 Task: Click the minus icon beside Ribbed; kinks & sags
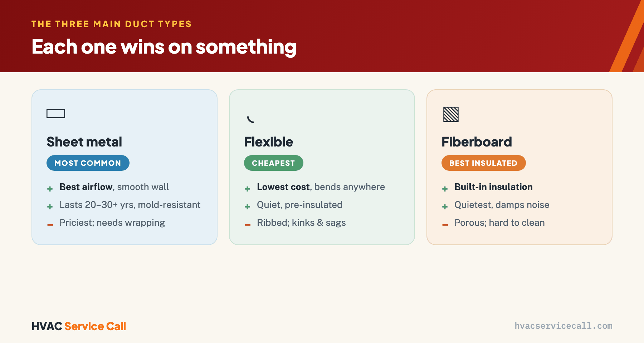[x=248, y=225]
